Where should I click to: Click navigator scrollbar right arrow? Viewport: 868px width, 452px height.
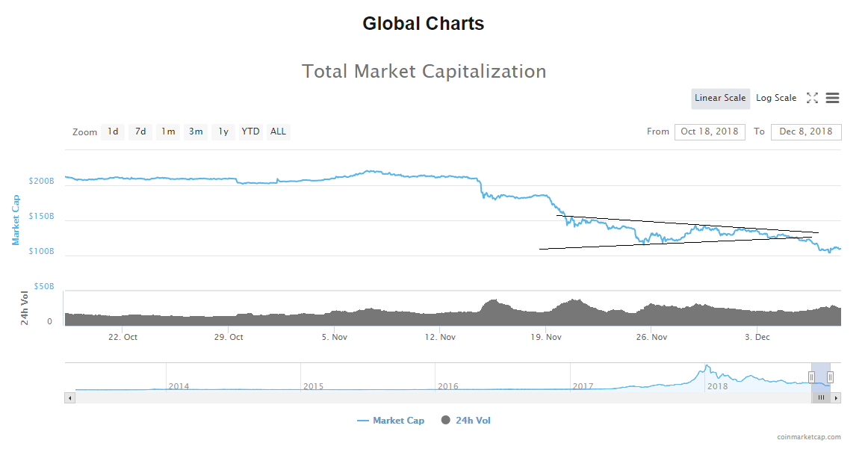[x=837, y=397]
